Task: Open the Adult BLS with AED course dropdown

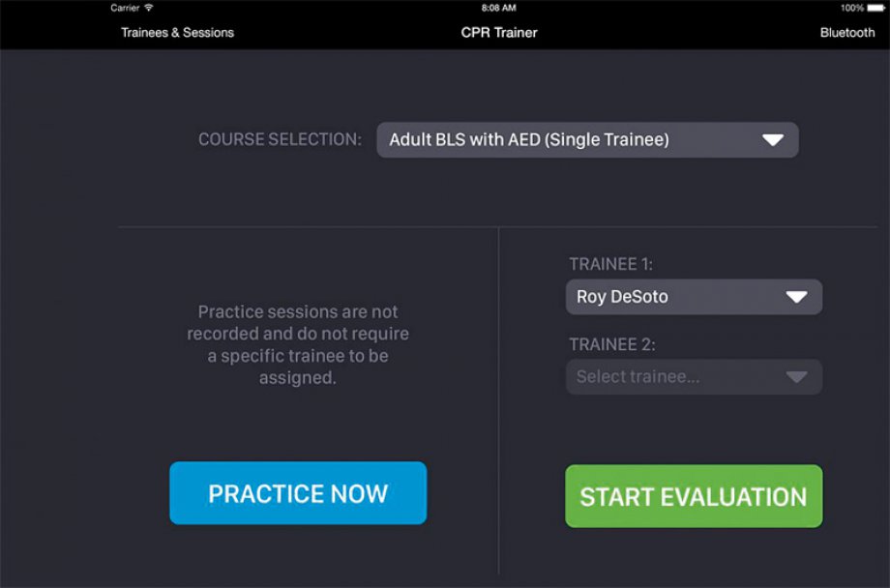Action: [x=587, y=139]
